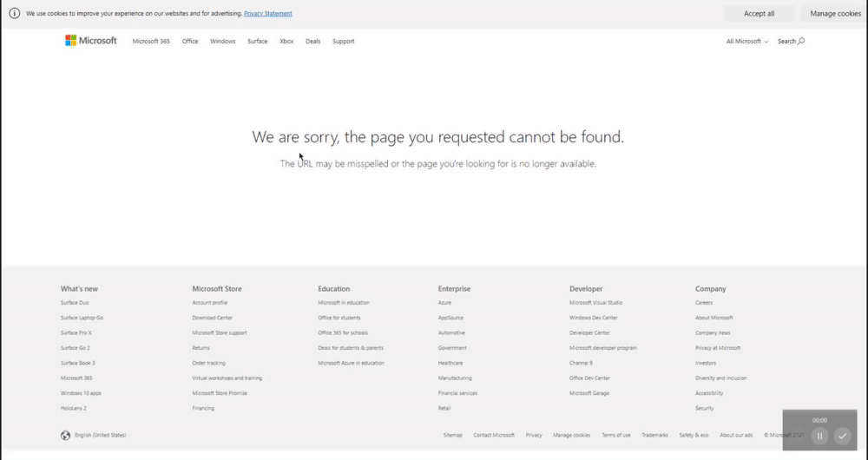Viewport: 868px width, 460px height.
Task: Open HoloLens 2 link
Action: (x=74, y=408)
